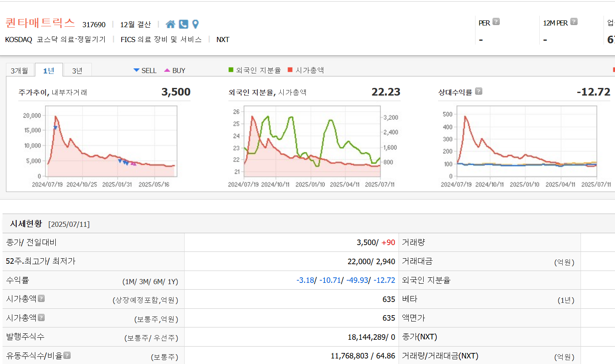615x364 pixels.
Task: Click help icon beside 유동주식수/비율
Action: (x=67, y=355)
